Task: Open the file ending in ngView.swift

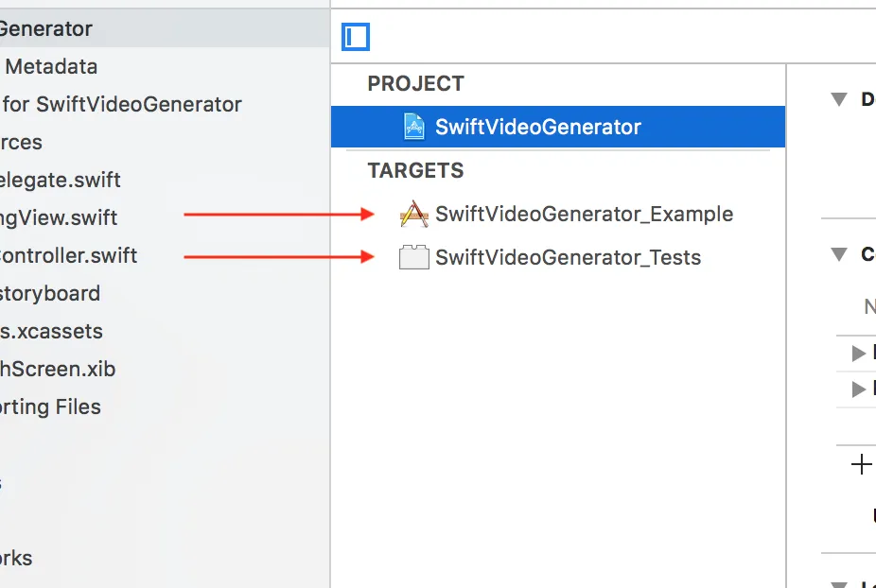Action: click(x=59, y=217)
